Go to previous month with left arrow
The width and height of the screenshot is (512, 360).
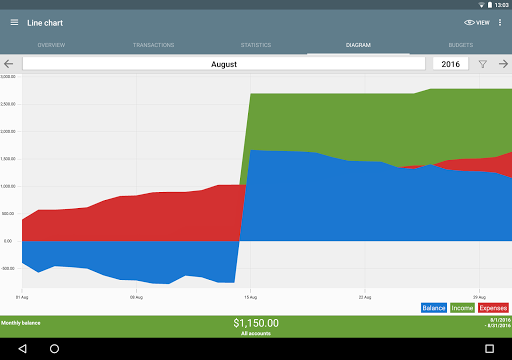point(9,64)
